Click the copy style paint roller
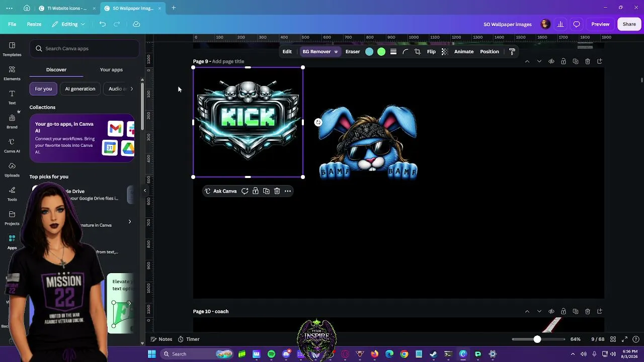The image size is (644, 362). [x=512, y=52]
